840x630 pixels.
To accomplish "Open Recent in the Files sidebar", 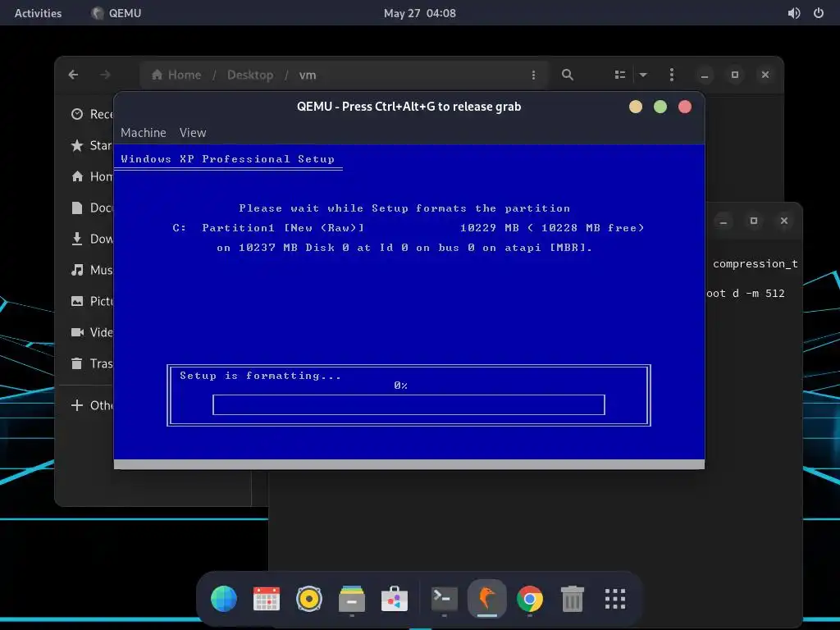I will pos(92,114).
